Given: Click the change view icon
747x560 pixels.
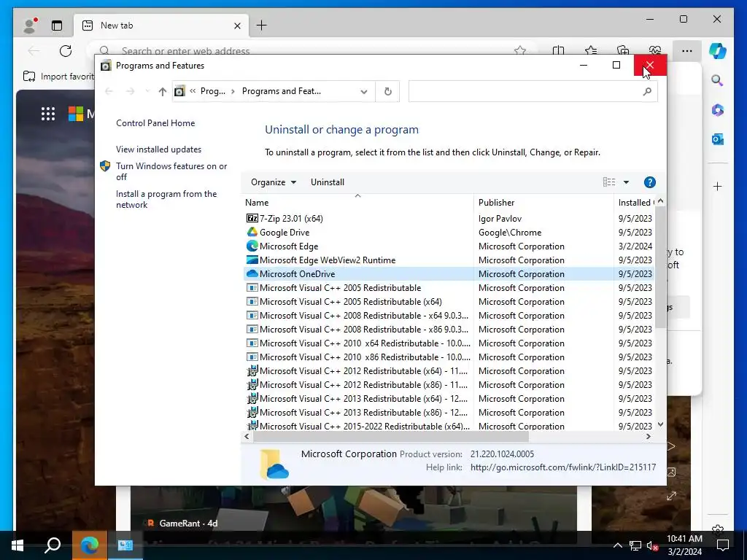Looking at the screenshot, I should (x=609, y=182).
